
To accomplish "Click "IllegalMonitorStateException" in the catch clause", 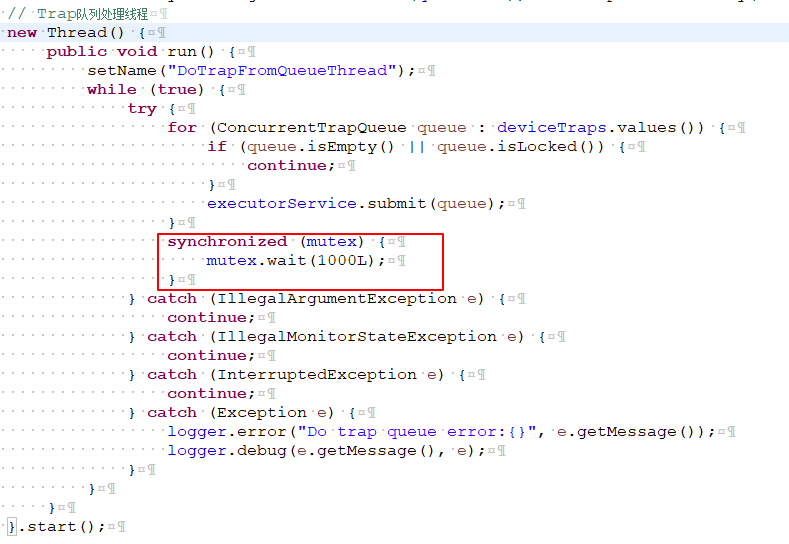I will pos(356,337).
